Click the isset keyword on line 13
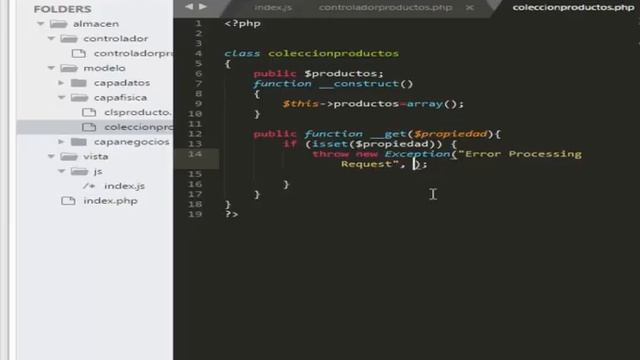Image resolution: width=640 pixels, height=360 pixels. click(330, 144)
